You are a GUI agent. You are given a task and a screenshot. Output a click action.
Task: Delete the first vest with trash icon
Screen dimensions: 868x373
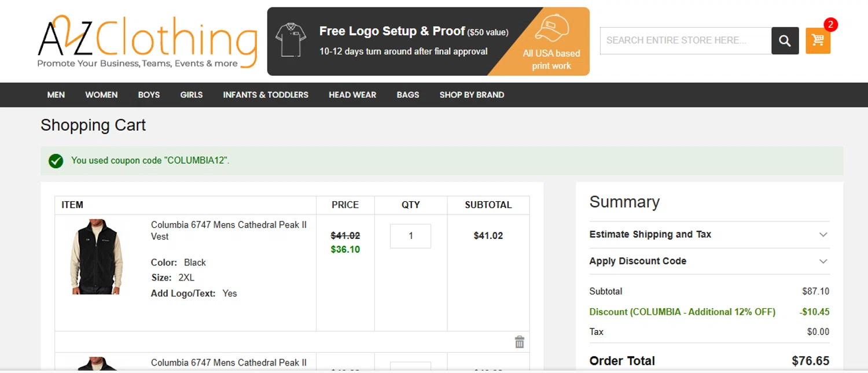coord(520,342)
